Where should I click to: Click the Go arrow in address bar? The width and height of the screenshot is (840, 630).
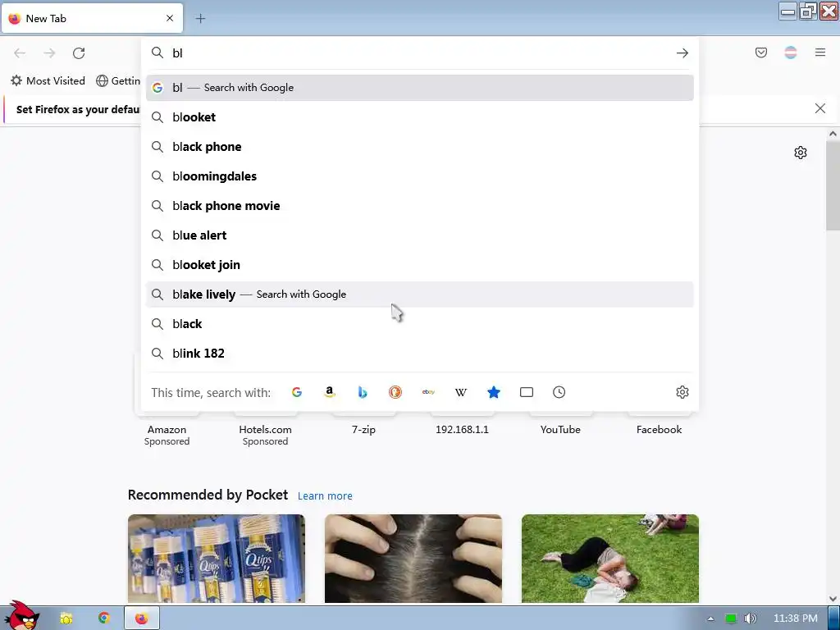[682, 53]
